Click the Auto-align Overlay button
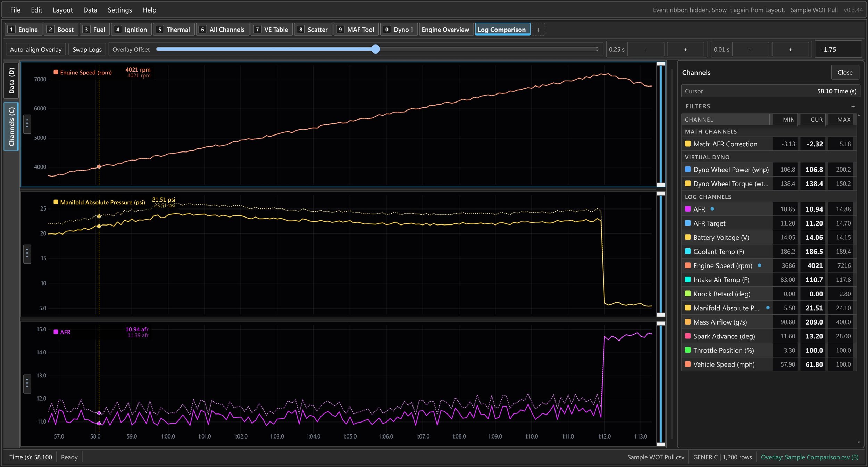 36,49
